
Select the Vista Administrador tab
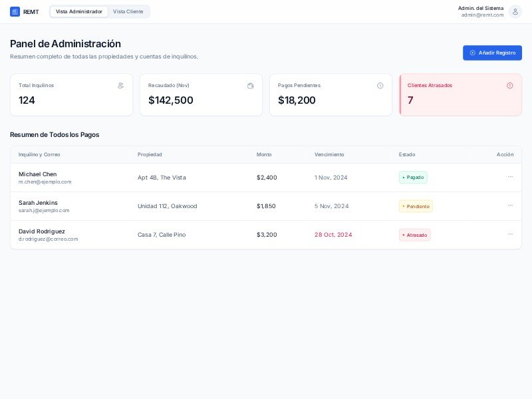[x=79, y=11]
